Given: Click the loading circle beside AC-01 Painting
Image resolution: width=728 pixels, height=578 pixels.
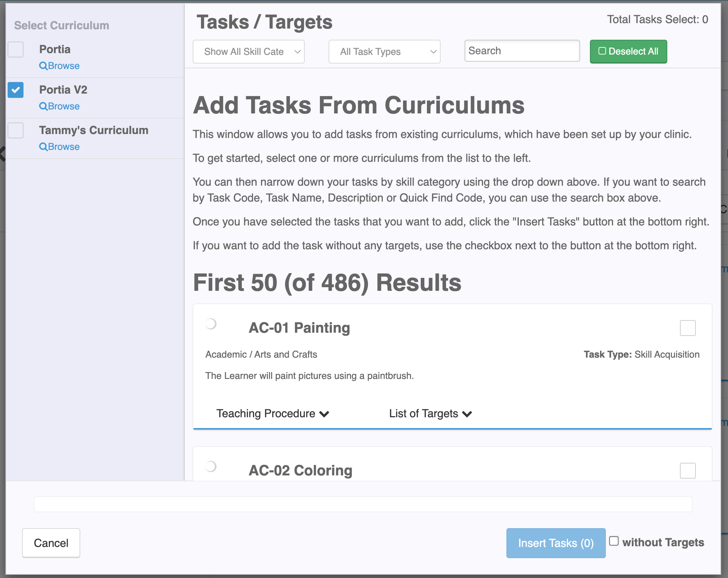Looking at the screenshot, I should [x=211, y=324].
